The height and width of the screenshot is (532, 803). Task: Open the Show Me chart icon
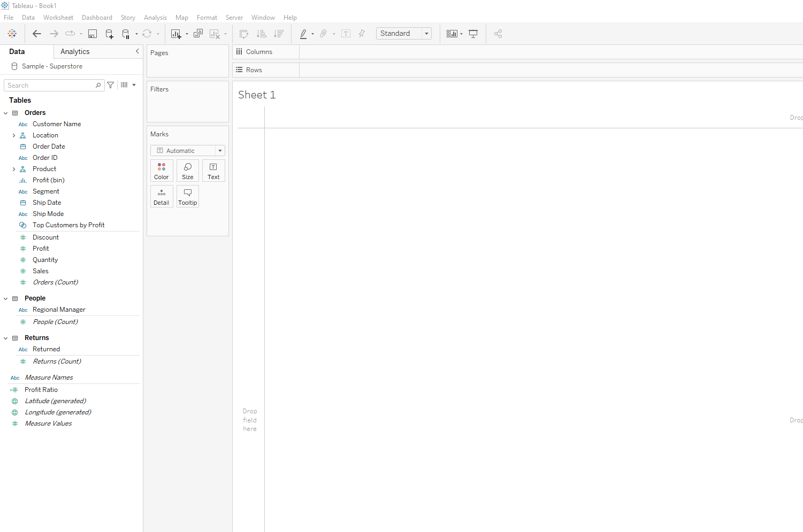click(452, 34)
